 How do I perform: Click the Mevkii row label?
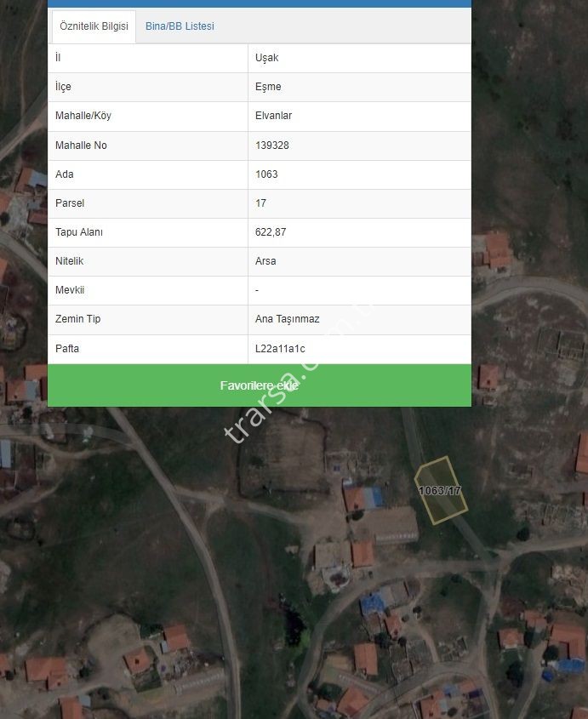point(70,290)
